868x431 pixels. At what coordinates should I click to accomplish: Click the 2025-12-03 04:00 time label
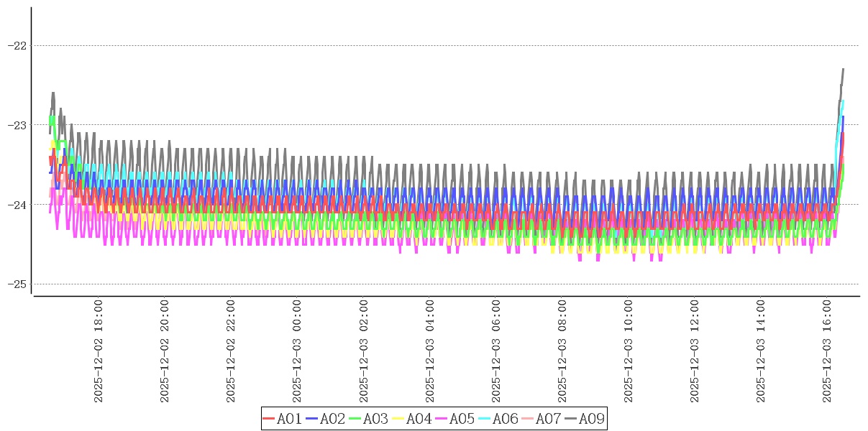tap(430, 352)
